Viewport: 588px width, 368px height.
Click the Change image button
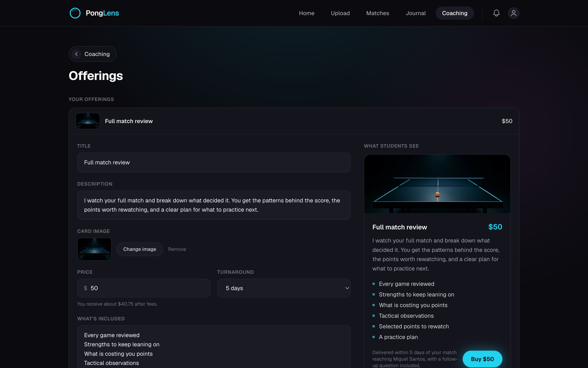coord(139,249)
